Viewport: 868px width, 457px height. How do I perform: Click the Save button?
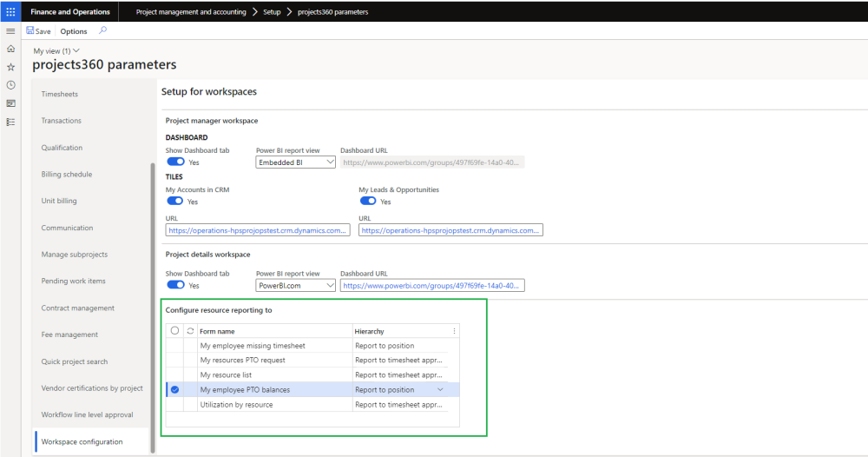coord(38,31)
